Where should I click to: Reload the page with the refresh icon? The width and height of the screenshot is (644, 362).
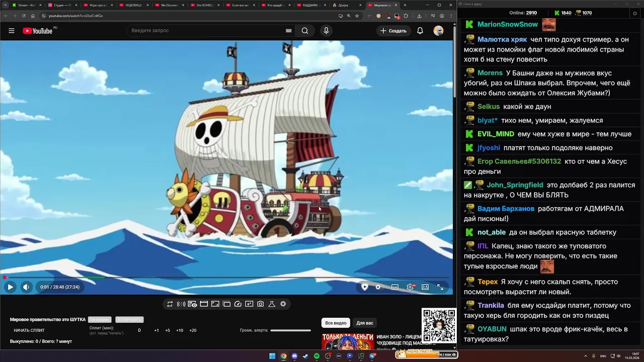(x=24, y=16)
